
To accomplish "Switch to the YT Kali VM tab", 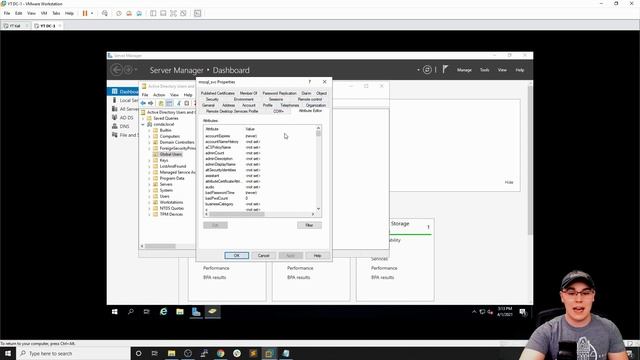I will coord(15,26).
